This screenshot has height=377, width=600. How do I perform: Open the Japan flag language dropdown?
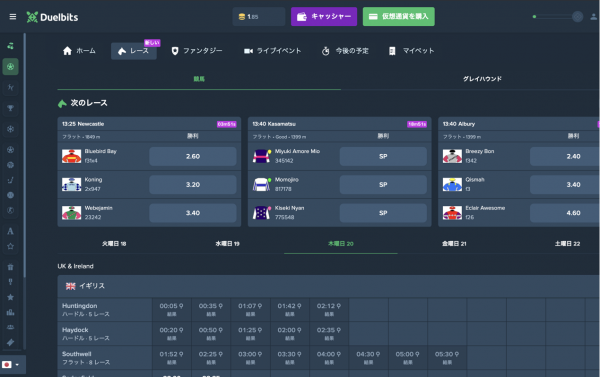click(x=10, y=364)
